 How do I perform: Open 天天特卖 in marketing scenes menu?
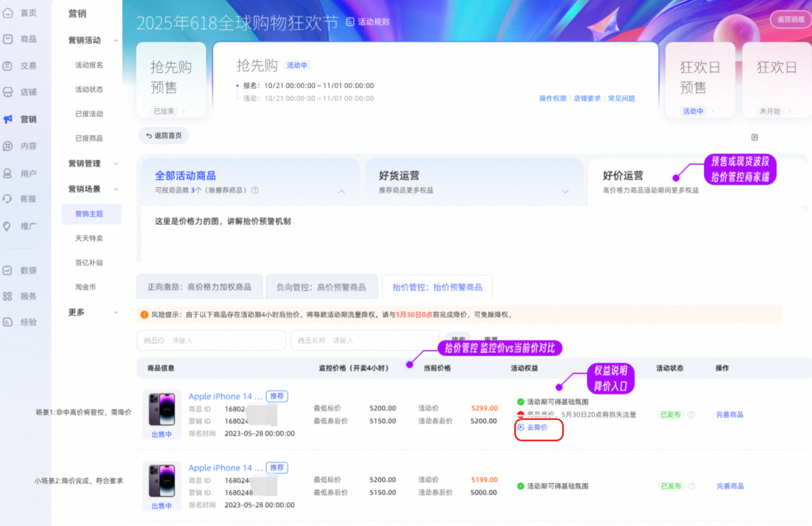coord(89,238)
